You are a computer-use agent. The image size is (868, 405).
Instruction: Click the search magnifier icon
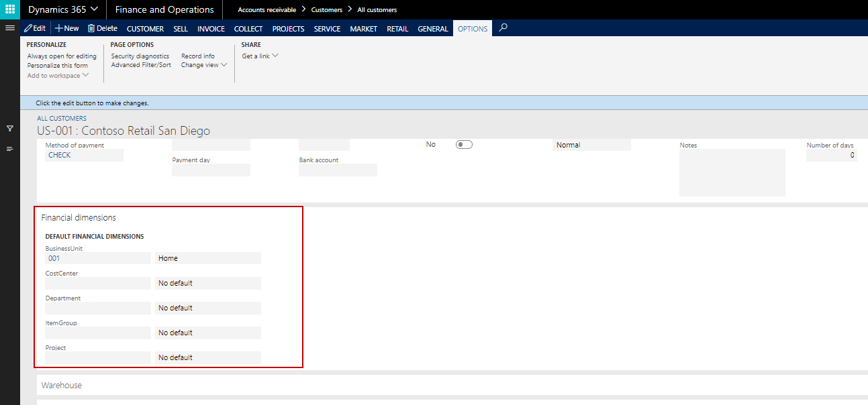[x=503, y=28]
